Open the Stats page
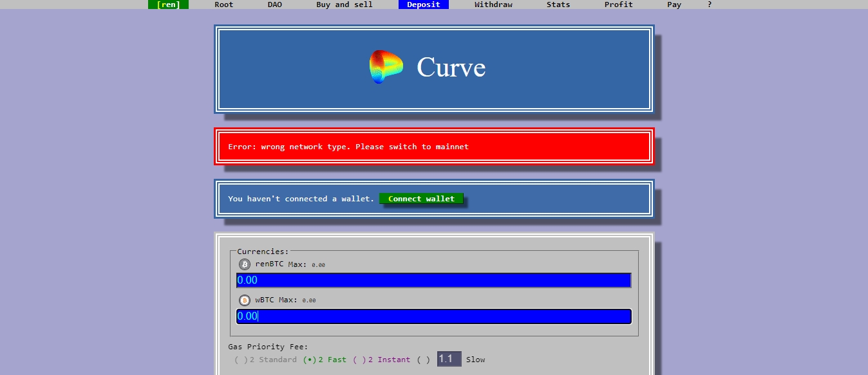 point(558,5)
